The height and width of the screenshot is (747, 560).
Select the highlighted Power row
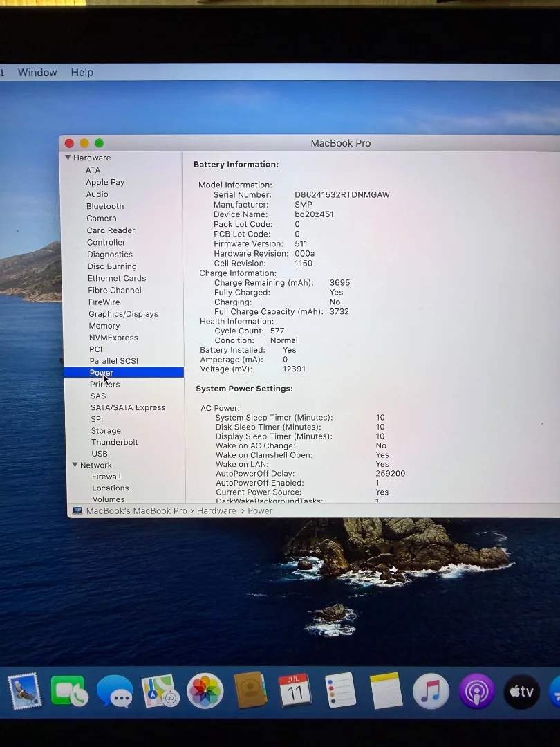coord(124,373)
